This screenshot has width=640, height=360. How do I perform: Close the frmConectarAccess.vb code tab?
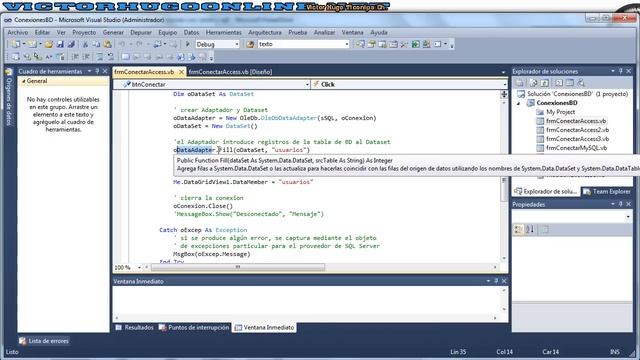click(x=182, y=72)
